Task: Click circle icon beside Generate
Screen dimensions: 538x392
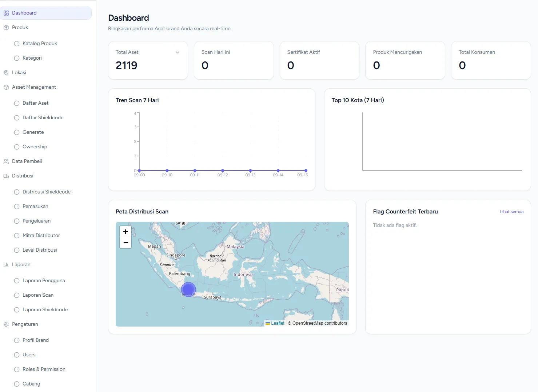Action: [17, 132]
